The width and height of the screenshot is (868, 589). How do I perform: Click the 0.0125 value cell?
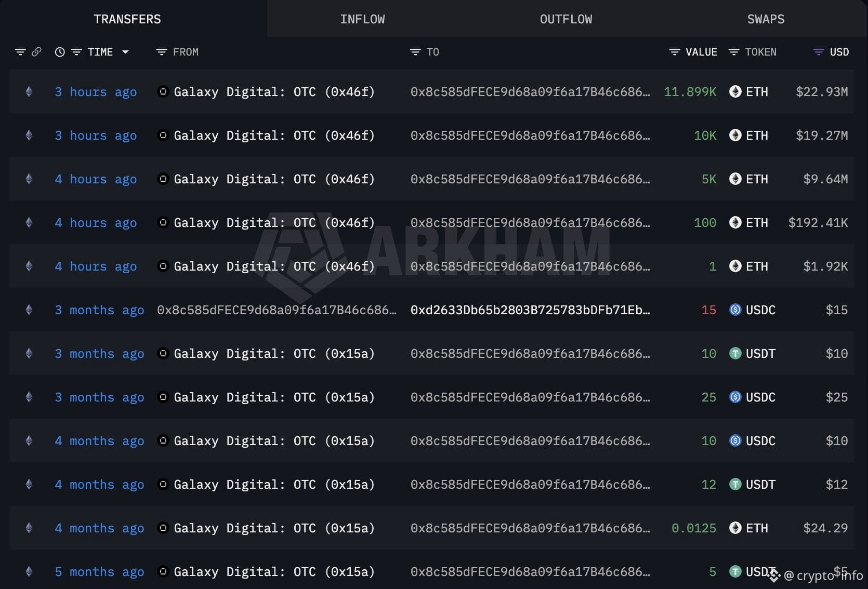coord(694,528)
